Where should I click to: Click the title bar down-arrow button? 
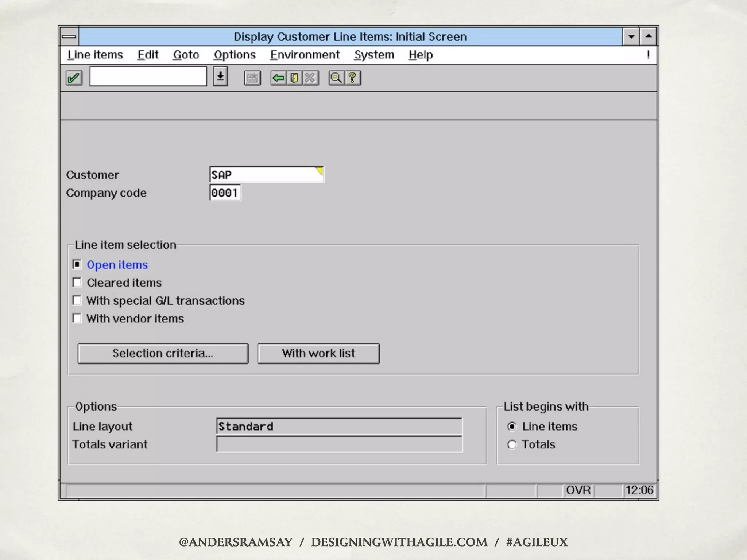point(631,36)
